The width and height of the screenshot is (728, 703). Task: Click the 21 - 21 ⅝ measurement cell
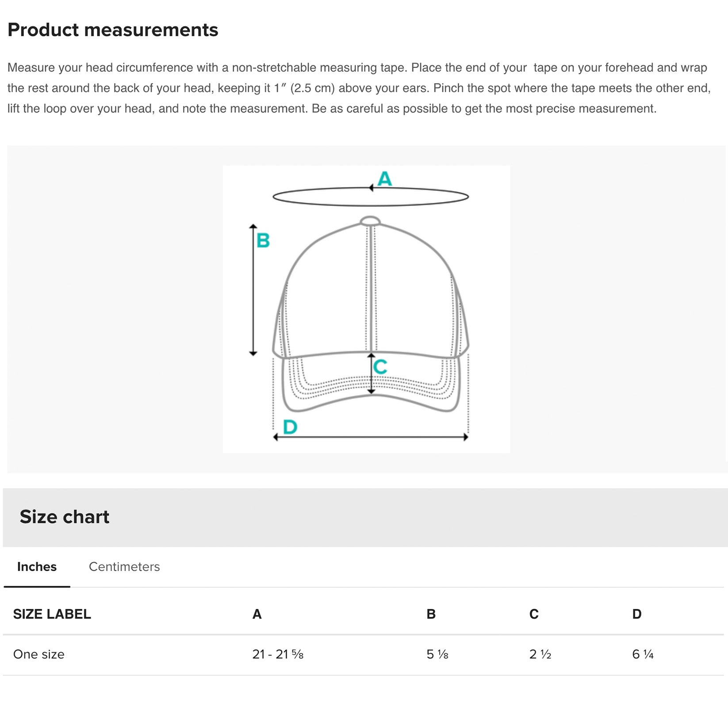pos(278,654)
